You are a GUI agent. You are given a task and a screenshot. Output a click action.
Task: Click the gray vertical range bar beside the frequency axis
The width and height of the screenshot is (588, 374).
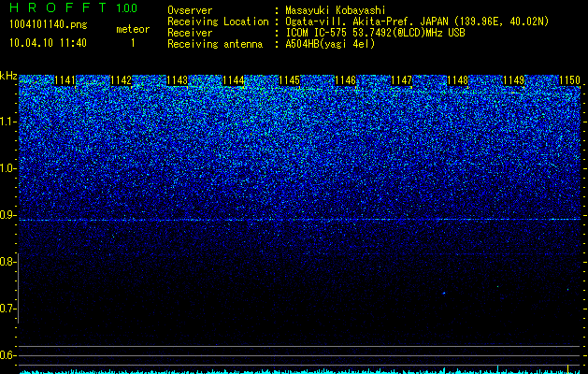coord(19,288)
